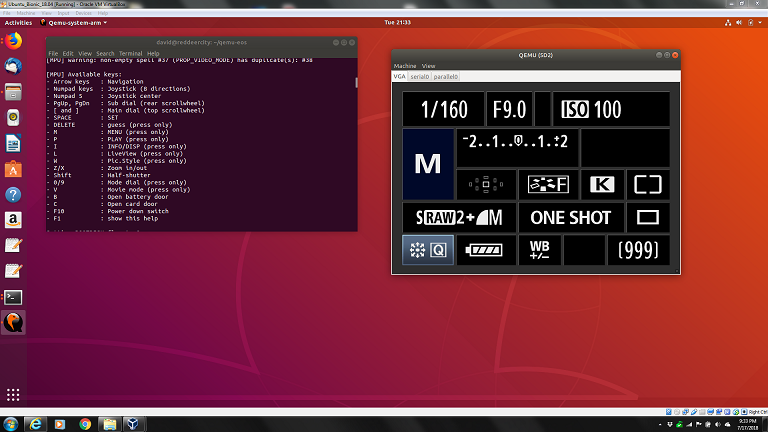The image size is (768, 432).
Task: Open View menu in QEMU window
Action: [429, 66]
